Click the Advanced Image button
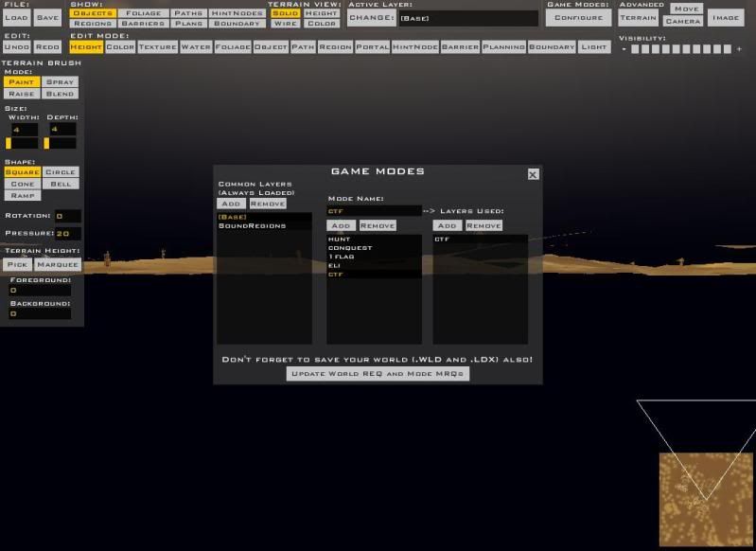This screenshot has height=551, width=756. [726, 18]
